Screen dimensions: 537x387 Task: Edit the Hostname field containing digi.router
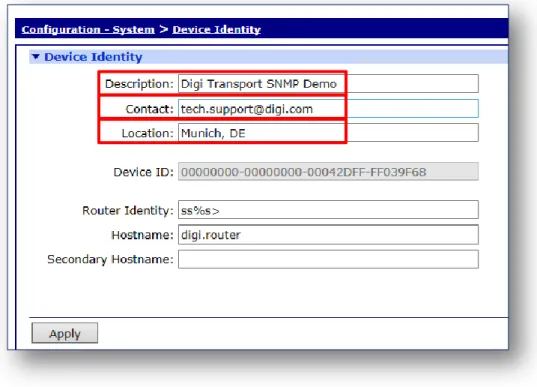[x=328, y=235]
